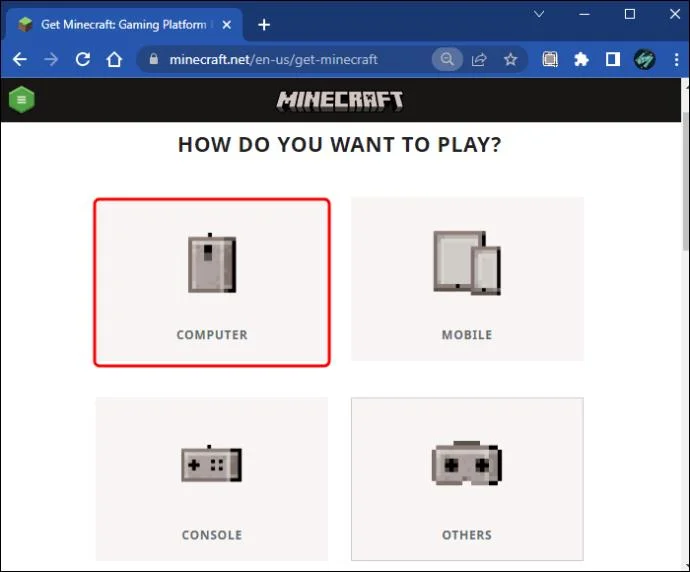690x572 pixels.
Task: Go back to the previous page
Action: point(20,59)
